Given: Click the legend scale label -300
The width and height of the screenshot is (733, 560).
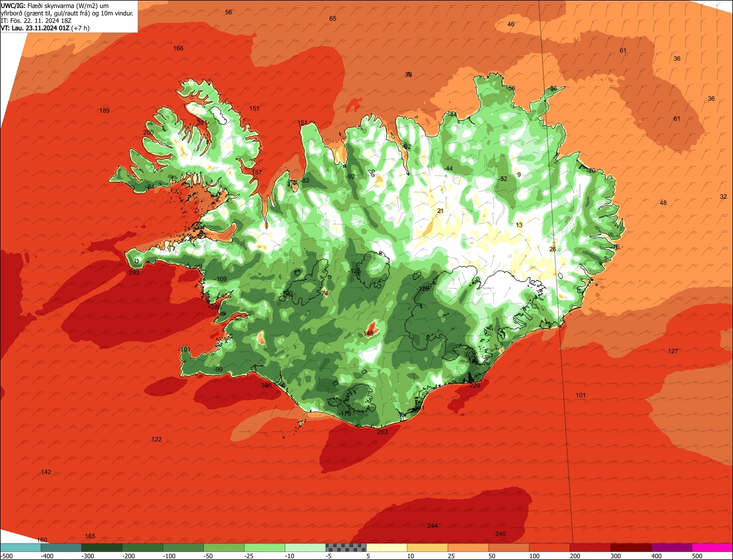Looking at the screenshot, I should pyautogui.click(x=87, y=556).
